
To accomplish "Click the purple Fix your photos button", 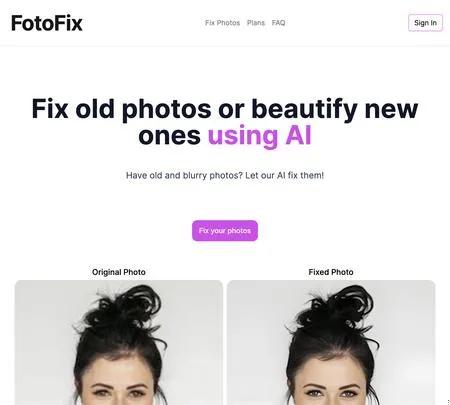I will point(225,231).
